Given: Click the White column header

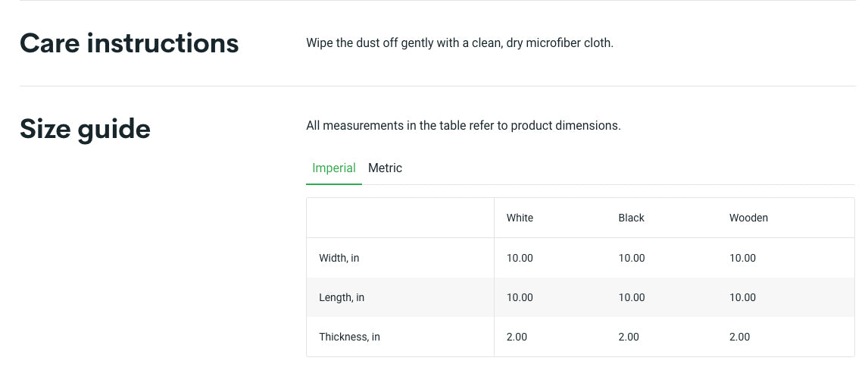Looking at the screenshot, I should click(520, 218).
